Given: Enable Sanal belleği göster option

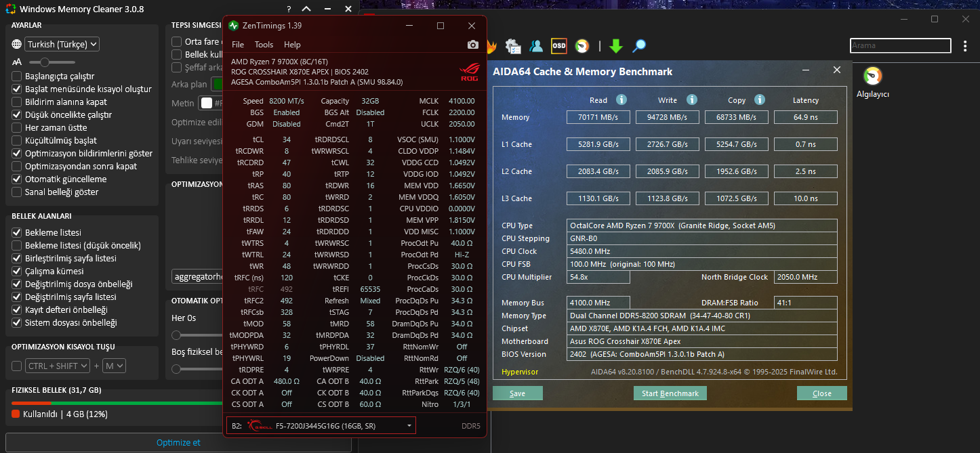Looking at the screenshot, I should (x=17, y=192).
